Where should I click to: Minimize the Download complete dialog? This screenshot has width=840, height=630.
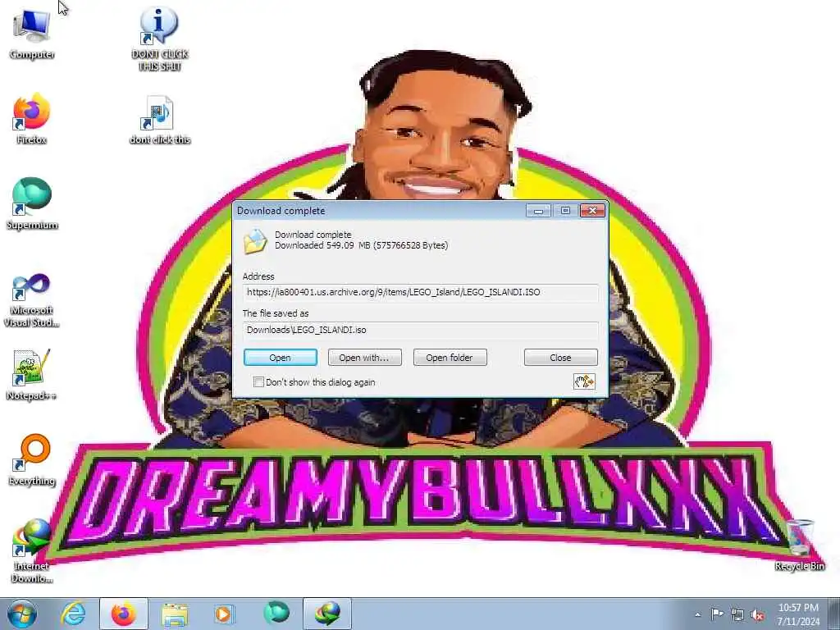click(x=538, y=211)
